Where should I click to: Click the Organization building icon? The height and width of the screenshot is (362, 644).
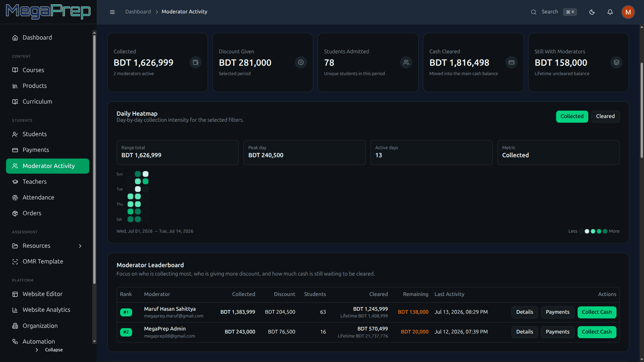15,326
